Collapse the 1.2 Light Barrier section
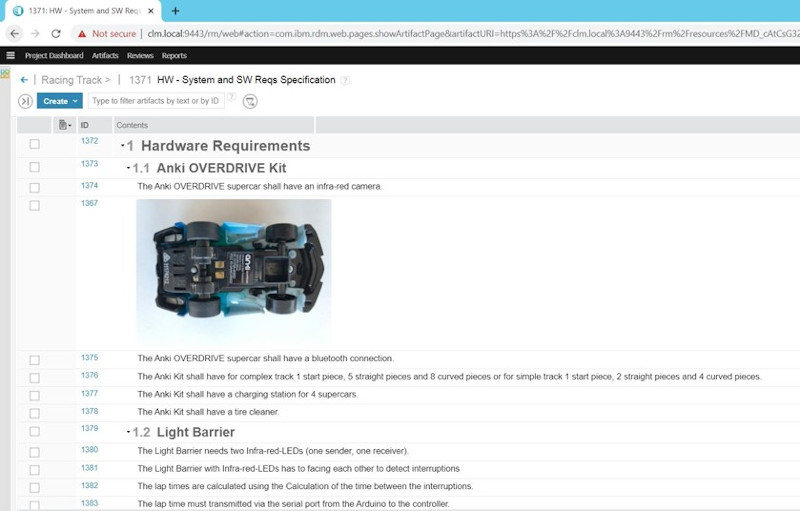Screen dimensions: 800x511 129,433
